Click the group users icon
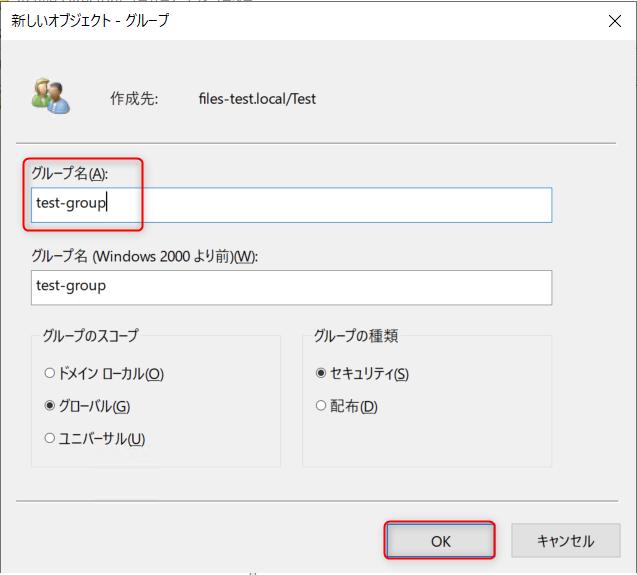 (50, 94)
